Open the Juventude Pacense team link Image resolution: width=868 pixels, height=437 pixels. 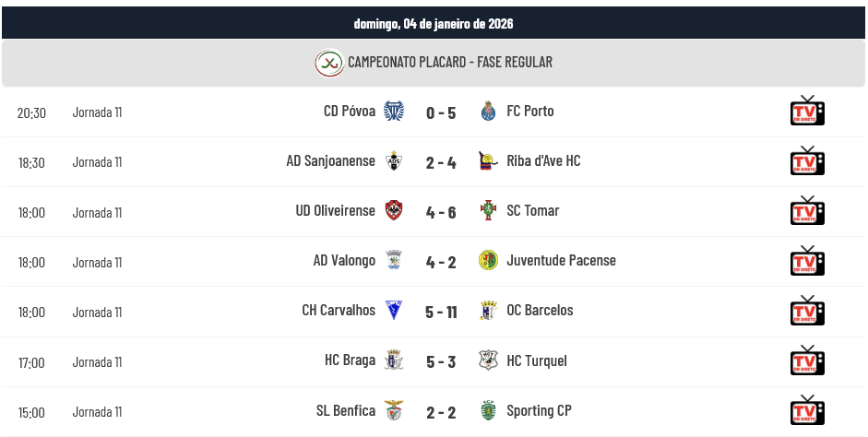[x=561, y=261]
